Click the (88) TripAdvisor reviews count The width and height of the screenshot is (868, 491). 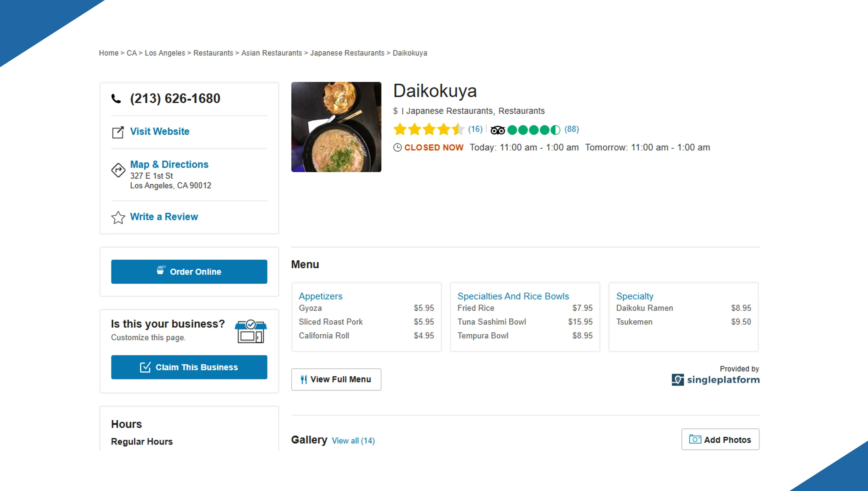tap(572, 129)
